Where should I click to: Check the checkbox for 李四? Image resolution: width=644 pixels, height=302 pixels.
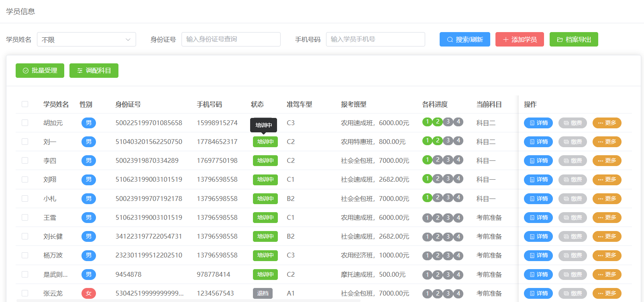25,160
